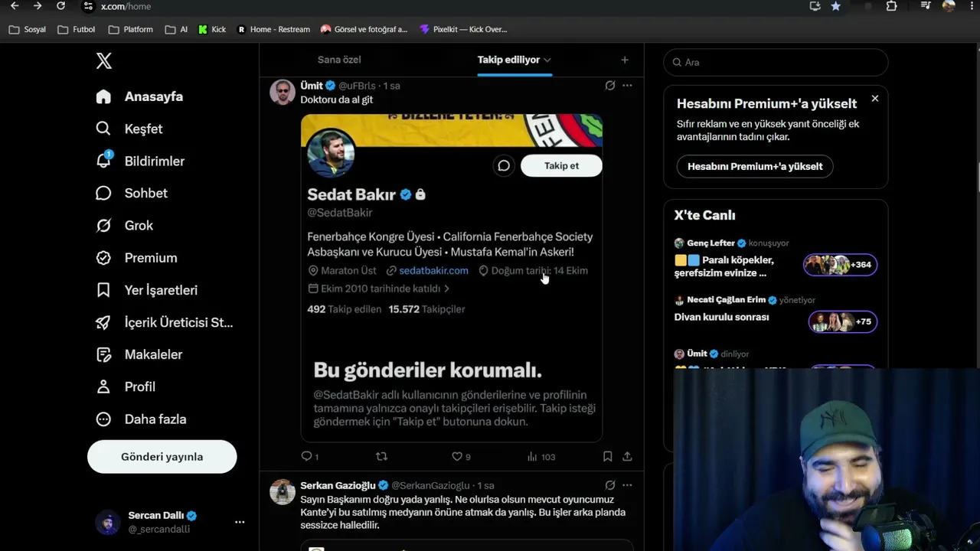Screen dimensions: 980x551
Task: Focus the Ara search field
Action: pyautogui.click(x=776, y=63)
